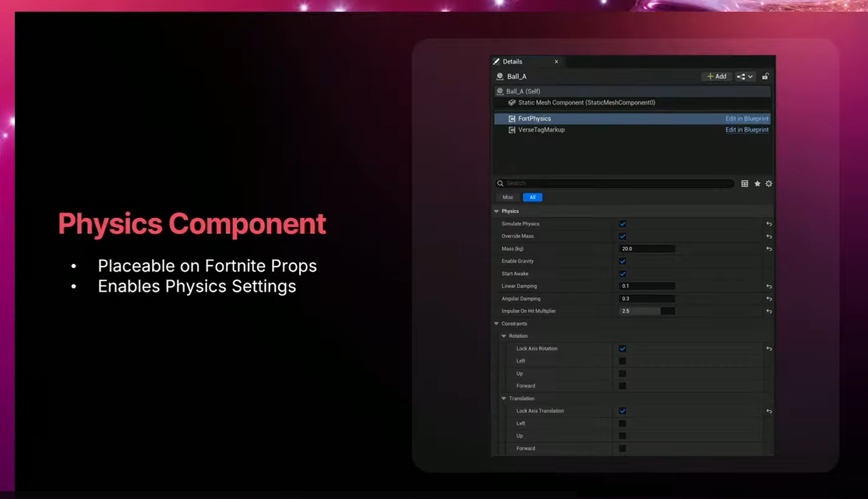Toggle the favorites star filter

pyautogui.click(x=757, y=183)
